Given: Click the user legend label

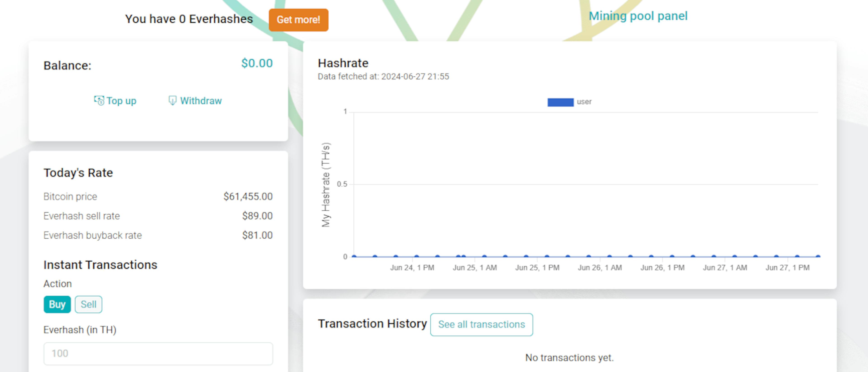Looking at the screenshot, I should (x=584, y=102).
